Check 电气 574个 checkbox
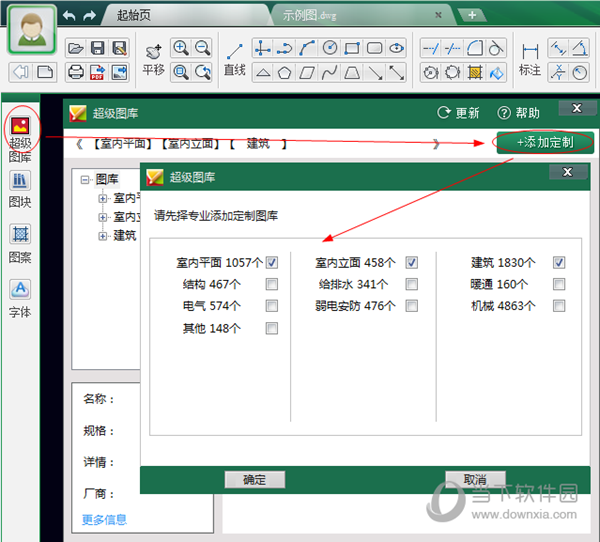 [x=272, y=306]
